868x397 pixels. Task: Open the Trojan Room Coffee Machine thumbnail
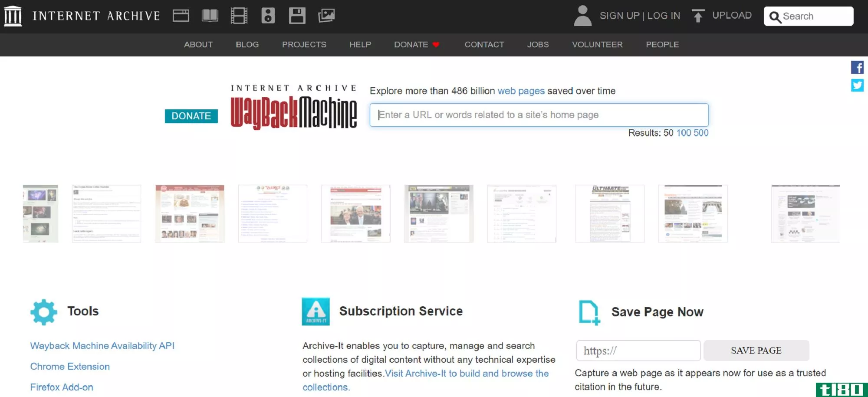click(x=106, y=213)
